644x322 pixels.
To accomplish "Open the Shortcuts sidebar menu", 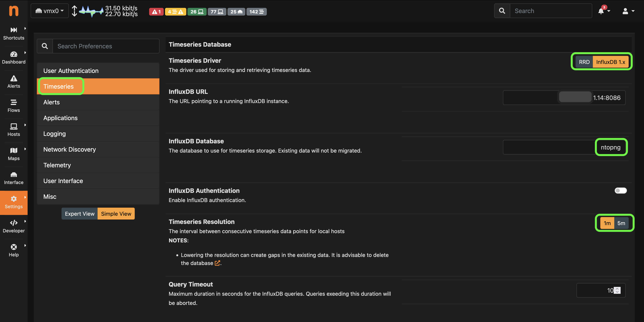I will coord(14,34).
